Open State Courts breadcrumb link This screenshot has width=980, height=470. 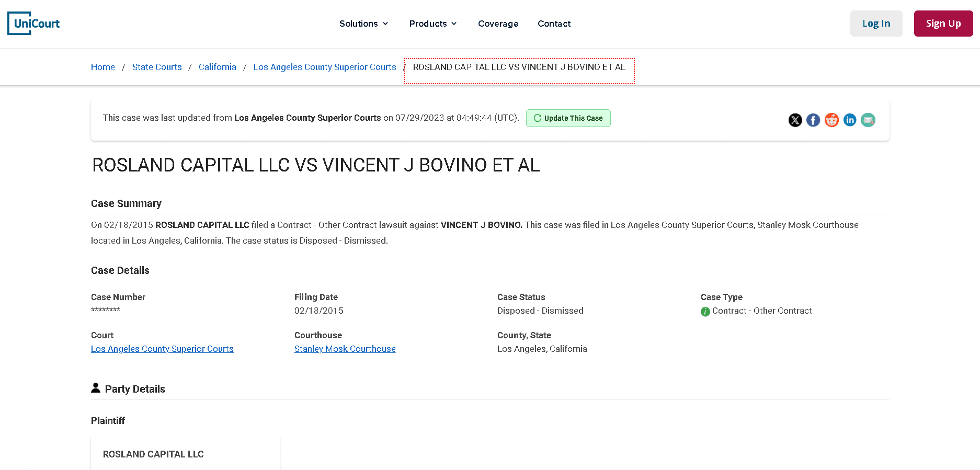pos(157,67)
